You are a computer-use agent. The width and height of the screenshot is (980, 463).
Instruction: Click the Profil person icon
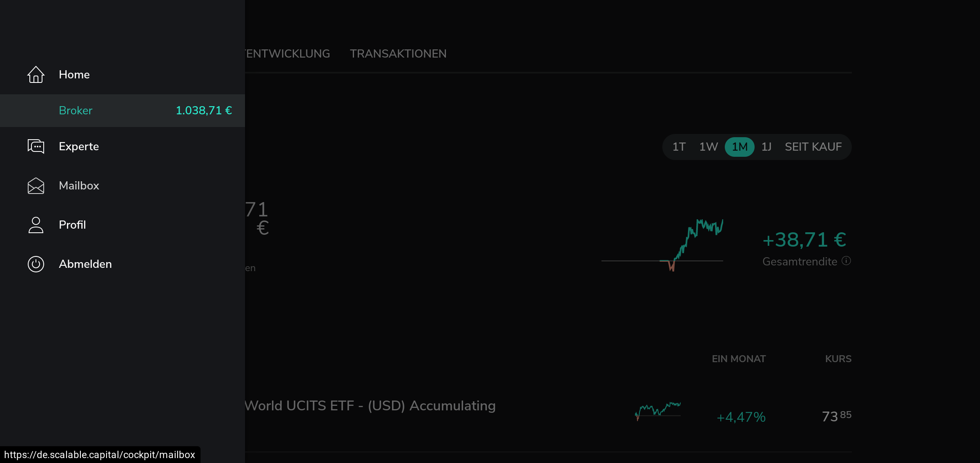click(x=36, y=225)
